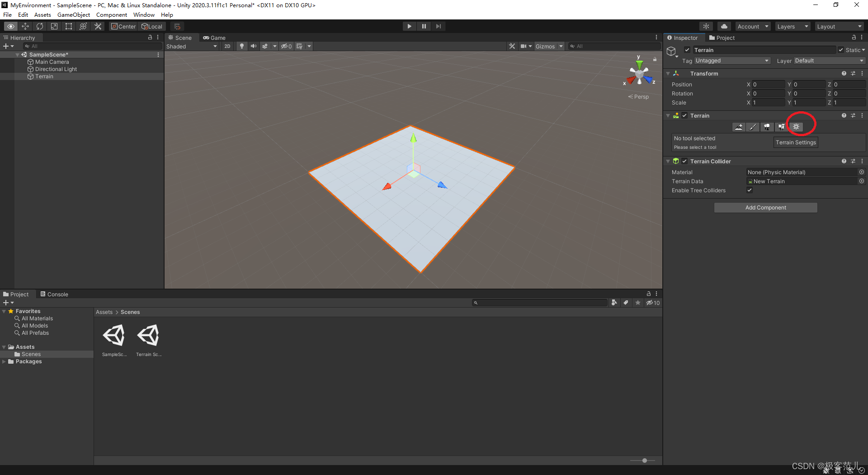The image size is (868, 475).
Task: Toggle Terrain GameObject active checkbox
Action: coord(687,50)
